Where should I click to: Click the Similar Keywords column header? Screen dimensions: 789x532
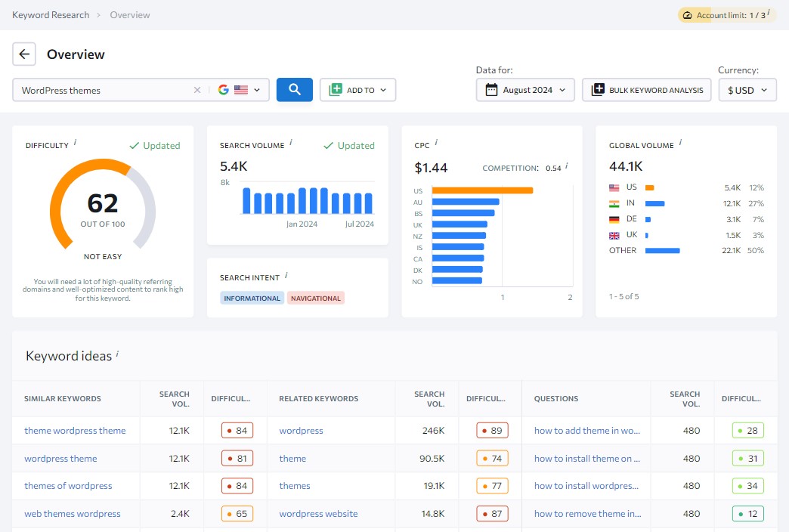click(63, 399)
